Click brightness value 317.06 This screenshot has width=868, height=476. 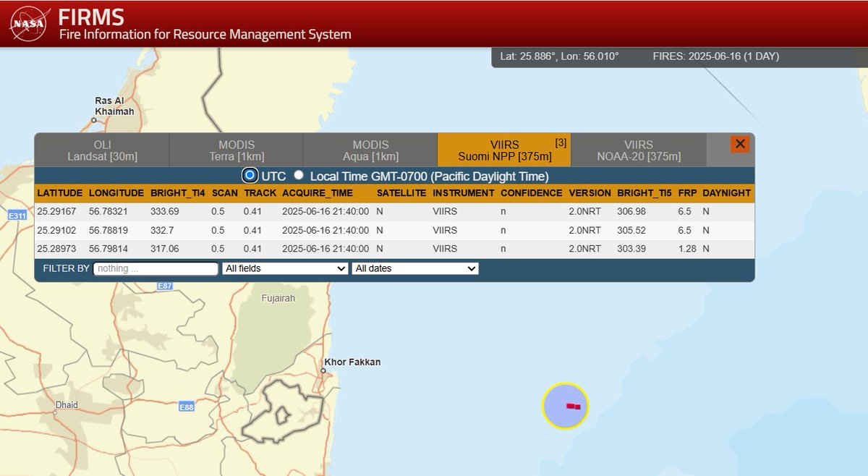[165, 248]
